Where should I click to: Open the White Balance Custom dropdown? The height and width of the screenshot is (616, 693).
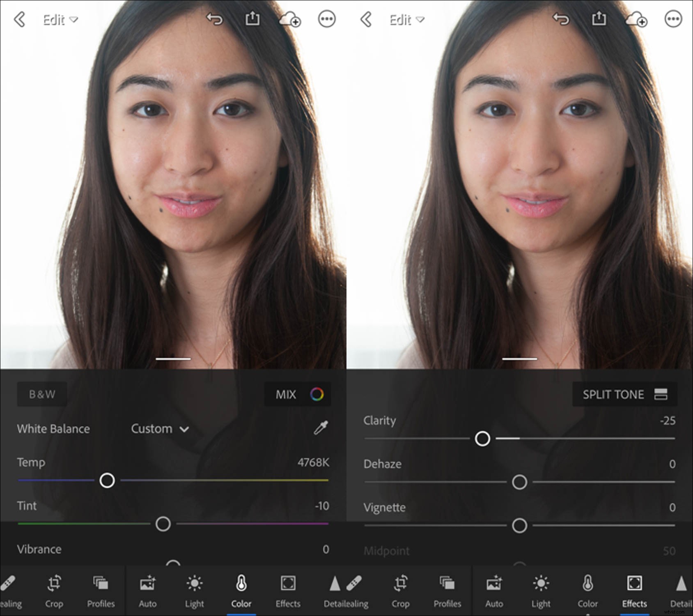coord(159,429)
